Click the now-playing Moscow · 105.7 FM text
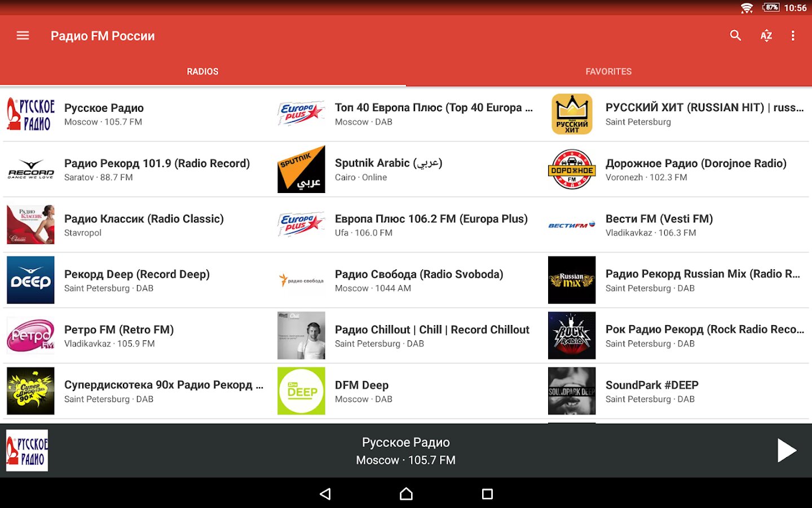Screen dimensions: 812x508 (406, 460)
